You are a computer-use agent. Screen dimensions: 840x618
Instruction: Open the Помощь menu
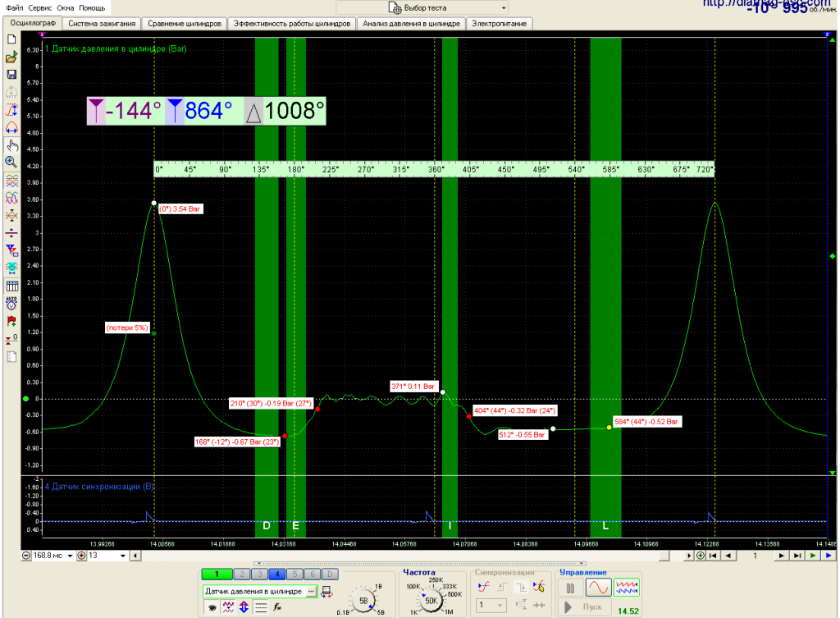click(92, 8)
